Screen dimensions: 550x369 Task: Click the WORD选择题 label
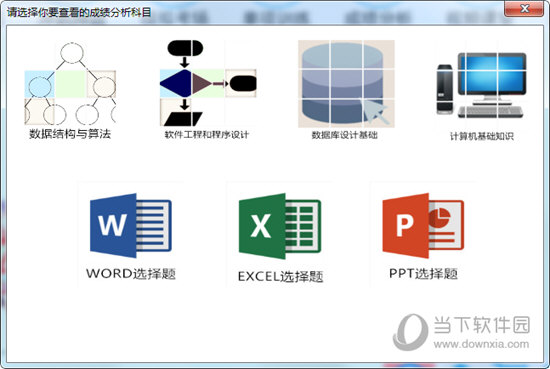(x=131, y=274)
